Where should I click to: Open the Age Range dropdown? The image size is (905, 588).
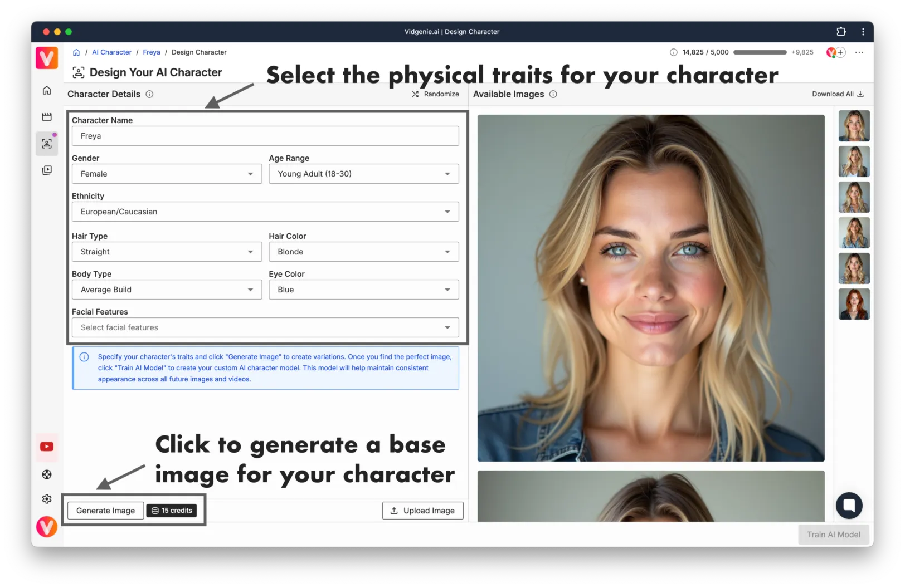(x=364, y=174)
